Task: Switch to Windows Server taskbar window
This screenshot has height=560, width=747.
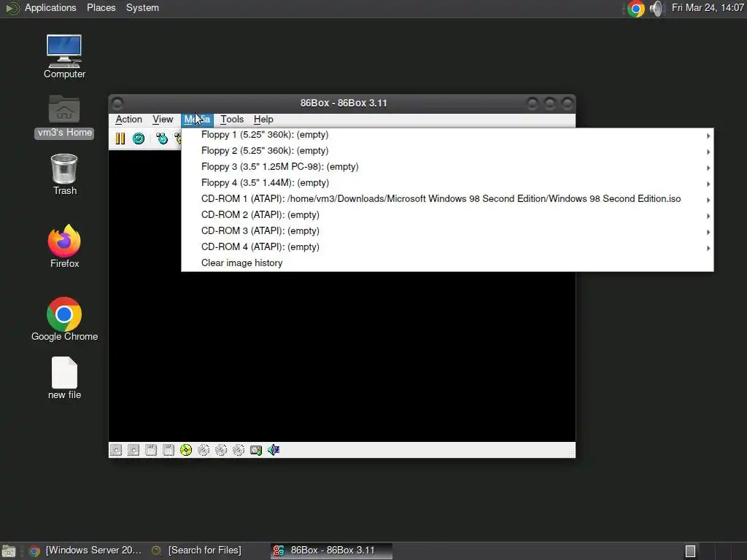Action: click(x=86, y=551)
